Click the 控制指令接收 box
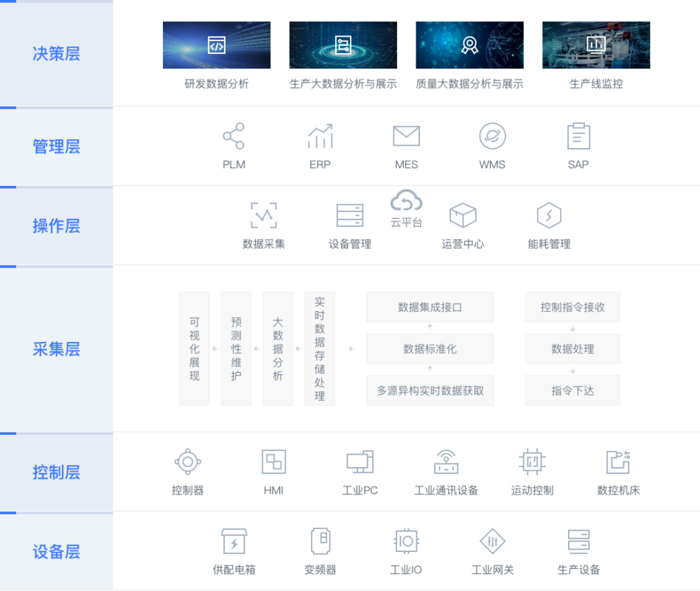This screenshot has width=700, height=591. 573,307
